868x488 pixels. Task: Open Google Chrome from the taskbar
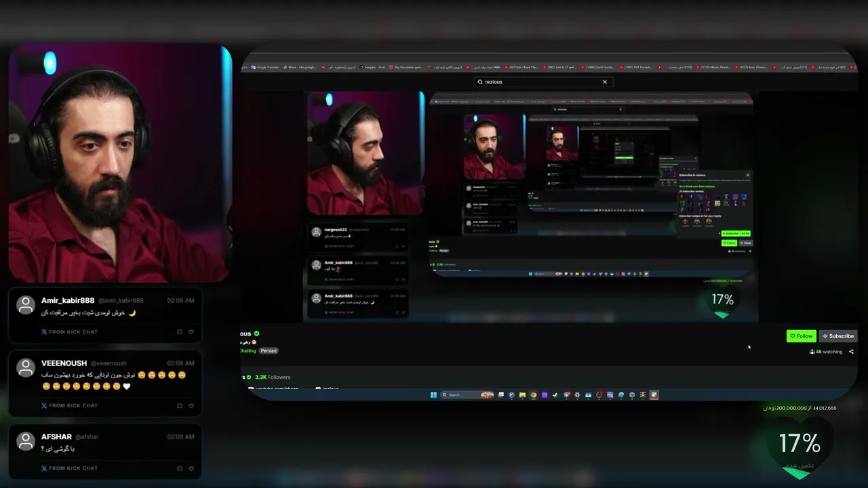533,395
